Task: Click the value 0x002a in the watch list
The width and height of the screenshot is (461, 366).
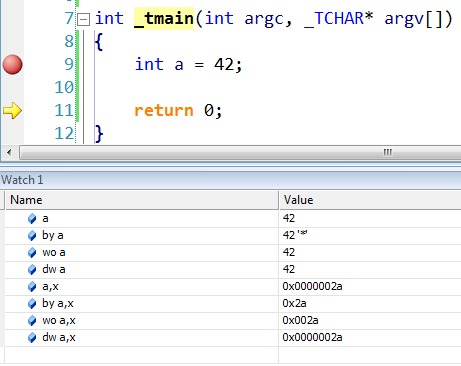Action: [x=300, y=320]
